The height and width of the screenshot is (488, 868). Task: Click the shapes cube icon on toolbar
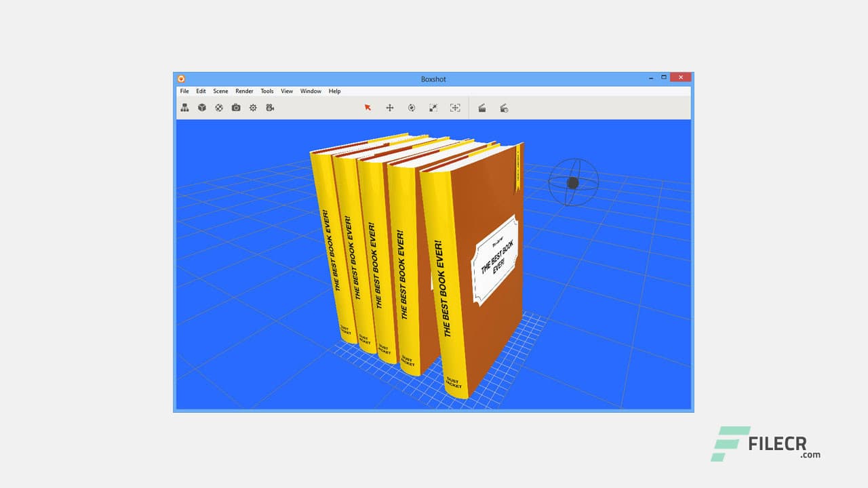[x=201, y=108]
